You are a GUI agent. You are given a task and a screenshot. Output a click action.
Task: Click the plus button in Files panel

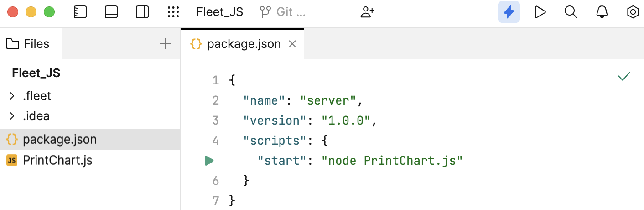pos(165,44)
